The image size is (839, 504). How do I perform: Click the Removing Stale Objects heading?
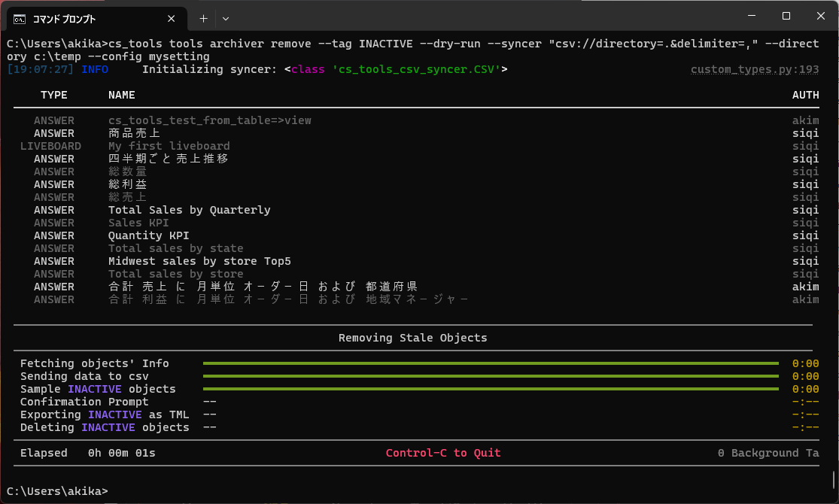[x=412, y=338]
